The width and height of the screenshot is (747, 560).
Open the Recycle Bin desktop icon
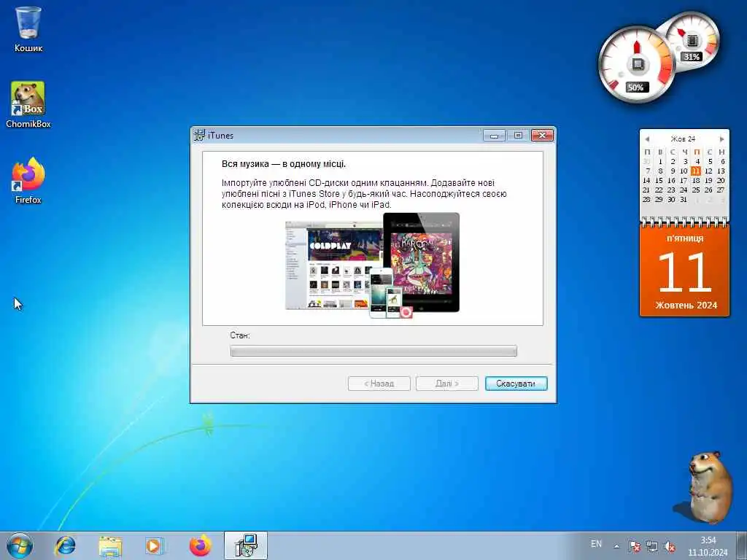[28, 29]
